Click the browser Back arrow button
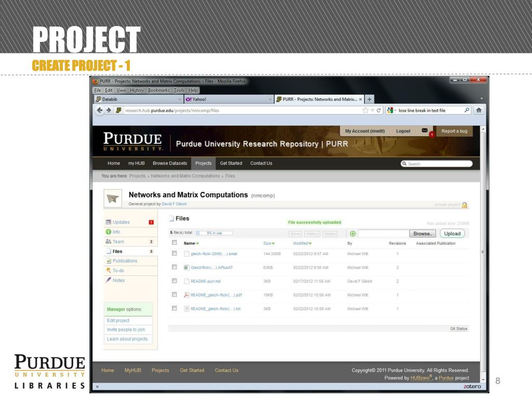Screen dimensions: 532x399 99,110
